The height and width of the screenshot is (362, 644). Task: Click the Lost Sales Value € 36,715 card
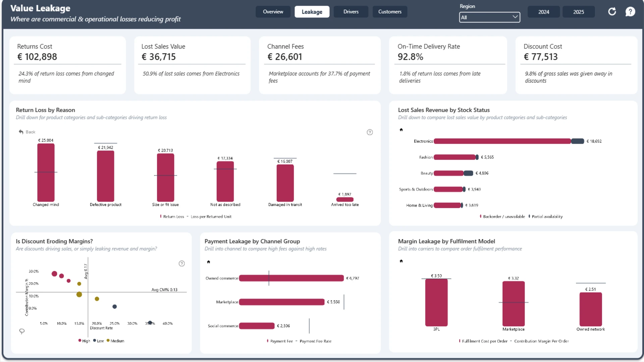pyautogui.click(x=192, y=65)
